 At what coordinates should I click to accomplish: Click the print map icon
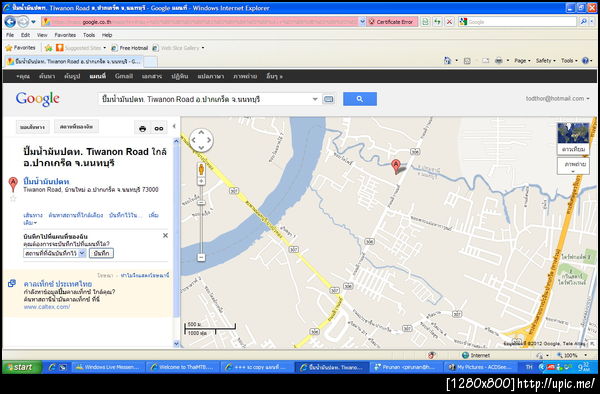142,128
